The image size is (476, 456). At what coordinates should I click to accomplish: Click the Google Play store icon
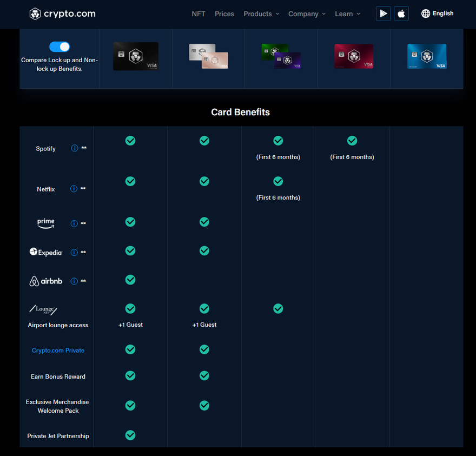point(383,14)
